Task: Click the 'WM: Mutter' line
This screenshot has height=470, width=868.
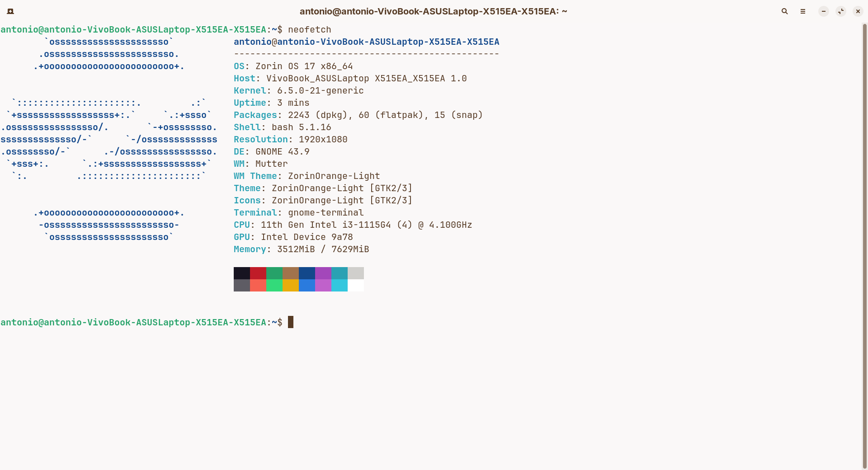Action: [x=261, y=164]
